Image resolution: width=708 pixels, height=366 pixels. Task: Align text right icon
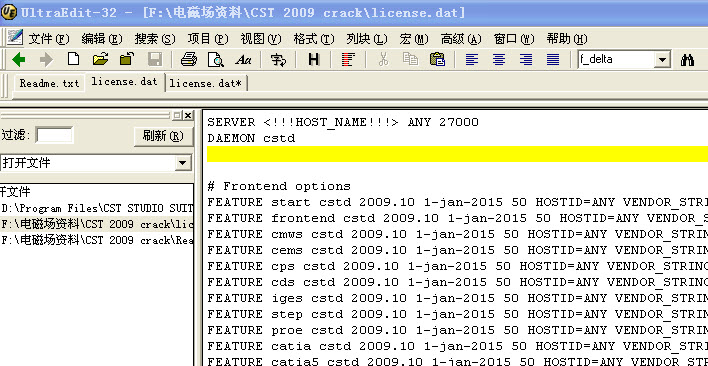tap(526, 60)
